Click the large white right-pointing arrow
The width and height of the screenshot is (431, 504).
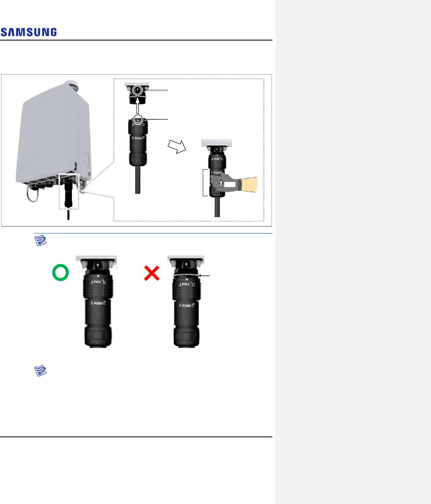(x=177, y=147)
